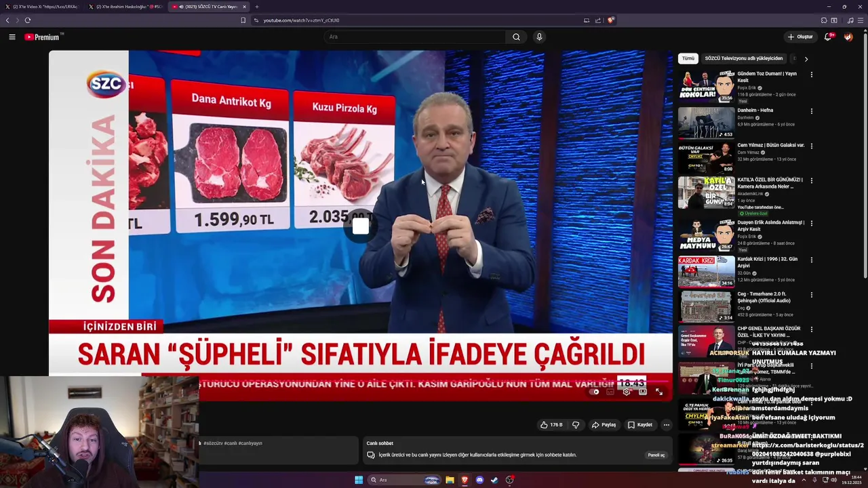The image size is (868, 488).
Task: Open options menu for 'Ceg - Tımarhane 2.0'
Action: [x=811, y=296]
